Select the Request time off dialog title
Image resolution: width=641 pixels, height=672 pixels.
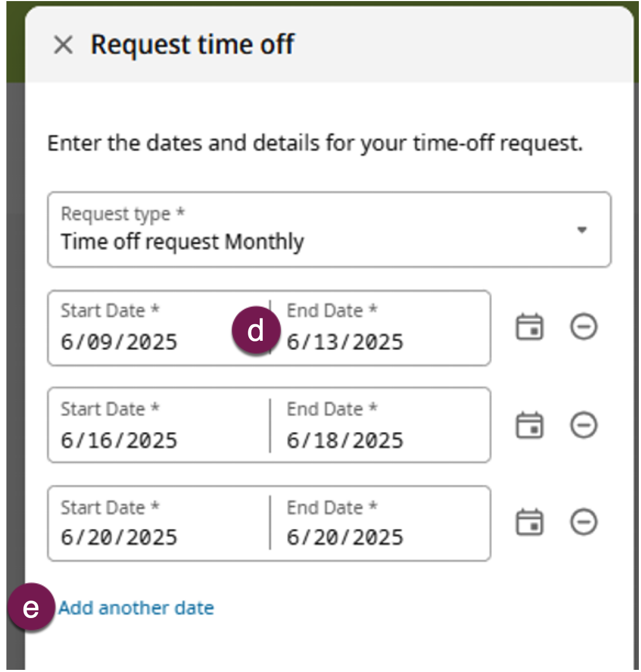192,45
